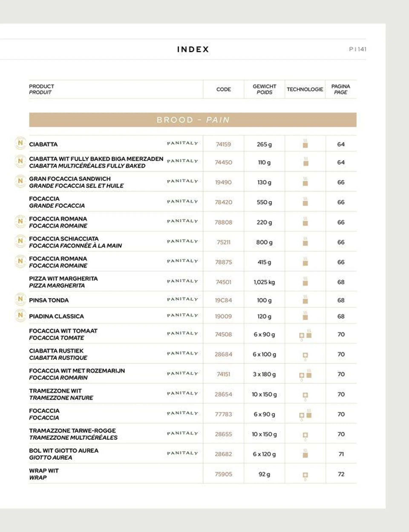
Task: Click the weight value 415 g
Action: pyautogui.click(x=264, y=262)
